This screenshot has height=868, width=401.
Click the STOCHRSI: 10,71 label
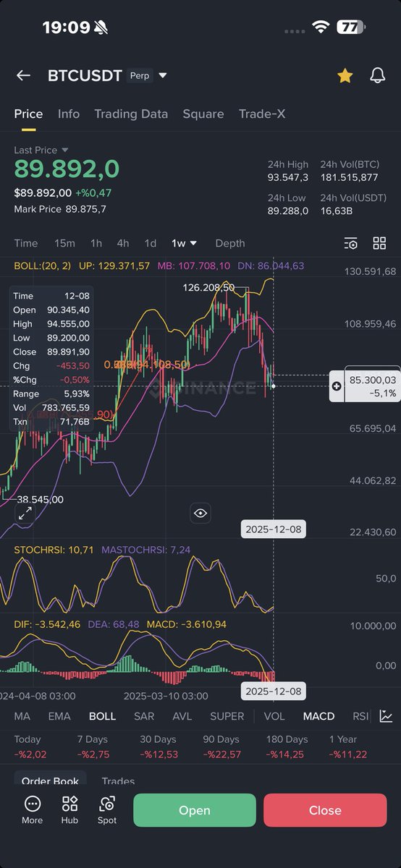[54, 550]
